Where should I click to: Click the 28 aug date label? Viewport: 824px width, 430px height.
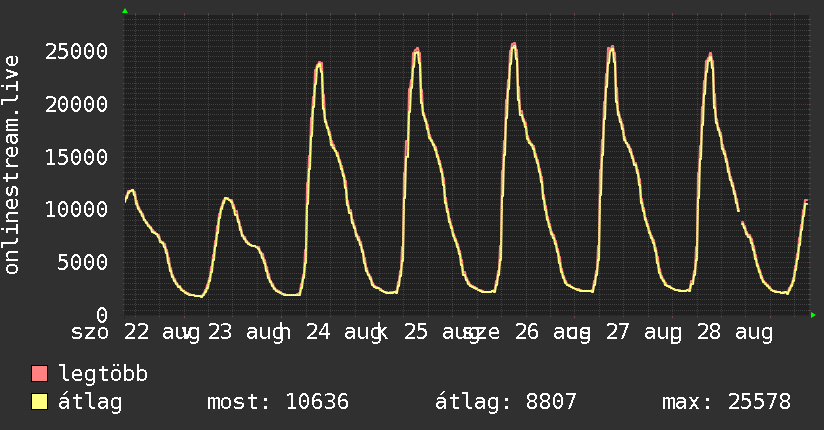pyautogui.click(x=735, y=333)
